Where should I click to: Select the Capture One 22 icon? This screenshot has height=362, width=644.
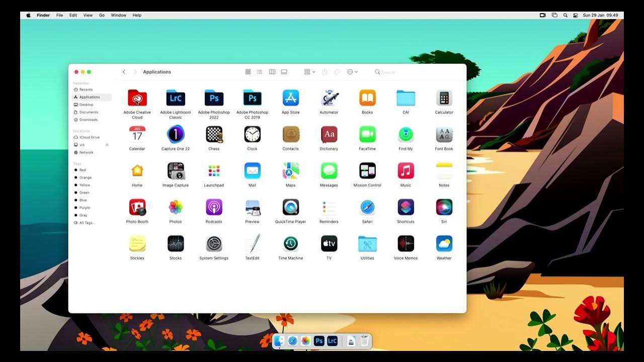click(176, 134)
